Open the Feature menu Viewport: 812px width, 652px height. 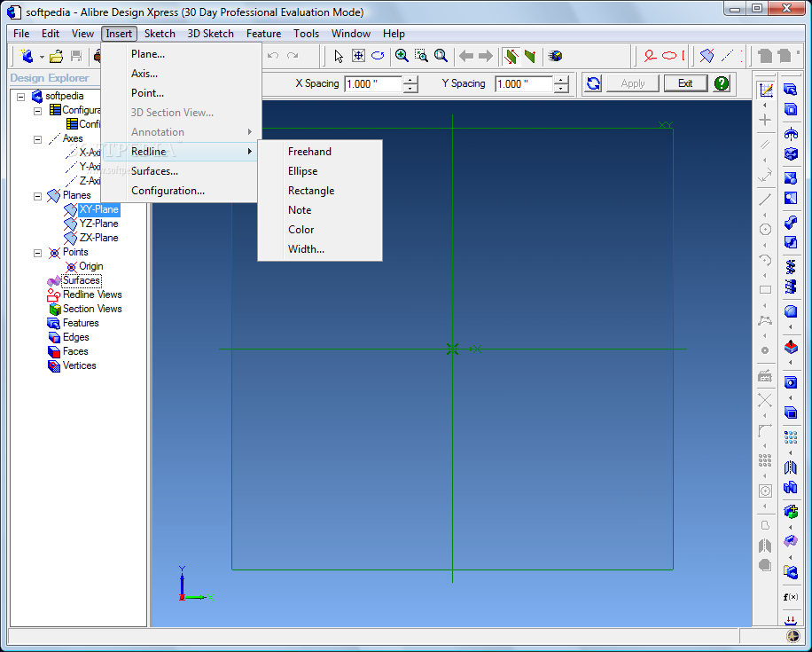click(263, 34)
